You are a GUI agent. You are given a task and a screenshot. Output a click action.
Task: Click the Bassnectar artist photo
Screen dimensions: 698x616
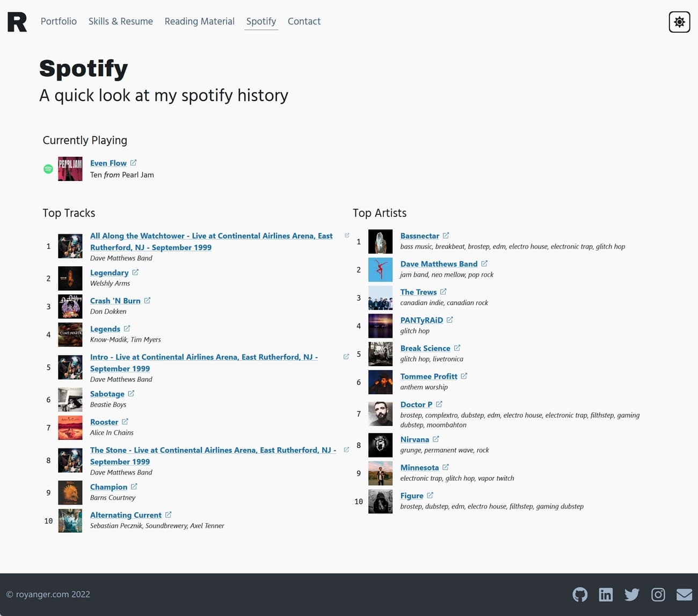(381, 242)
